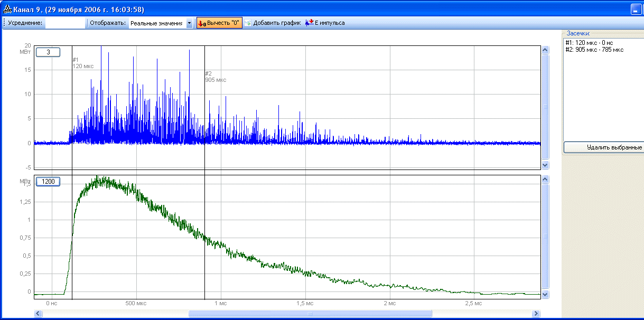Click the top chart's scroll down arrow
The height and width of the screenshot is (320, 644).
pyautogui.click(x=546, y=165)
